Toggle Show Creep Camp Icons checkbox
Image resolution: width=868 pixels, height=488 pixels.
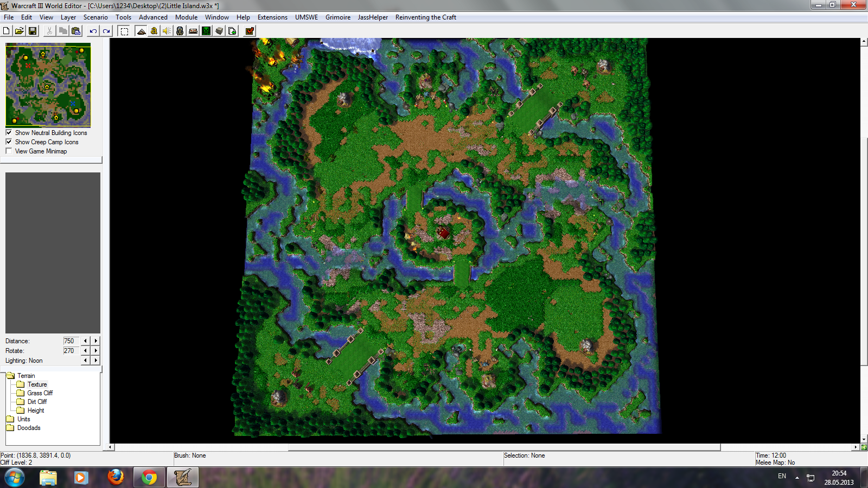click(9, 142)
